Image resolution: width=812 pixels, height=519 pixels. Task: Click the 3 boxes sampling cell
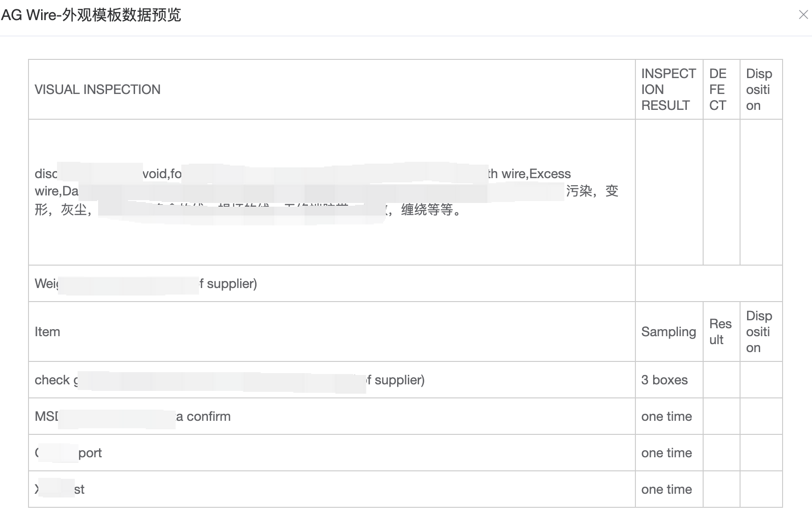pos(664,380)
